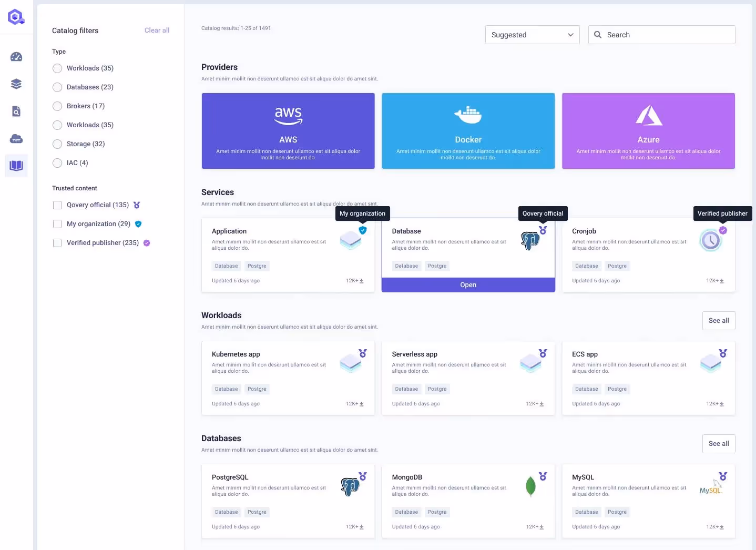
Task: Click the Docker whale logo
Action: point(468,115)
